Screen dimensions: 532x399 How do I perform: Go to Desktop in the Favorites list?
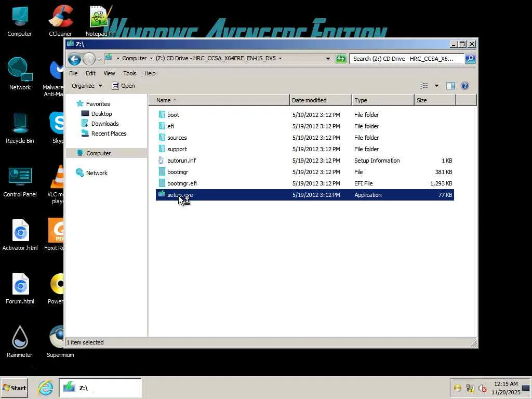pyautogui.click(x=101, y=114)
